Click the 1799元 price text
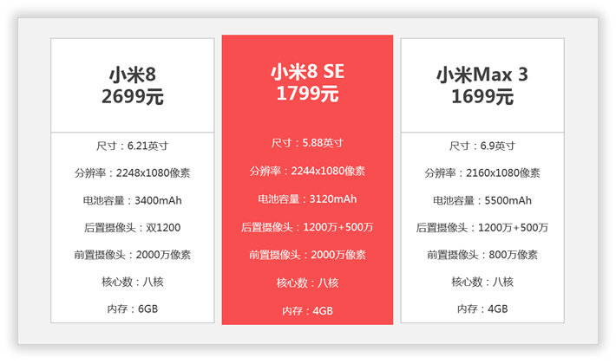The height and width of the screenshot is (364, 616). 307,94
